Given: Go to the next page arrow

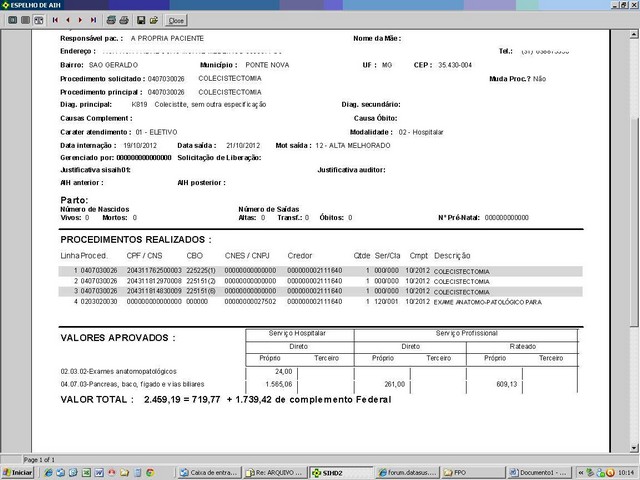Looking at the screenshot, I should click(x=80, y=20).
